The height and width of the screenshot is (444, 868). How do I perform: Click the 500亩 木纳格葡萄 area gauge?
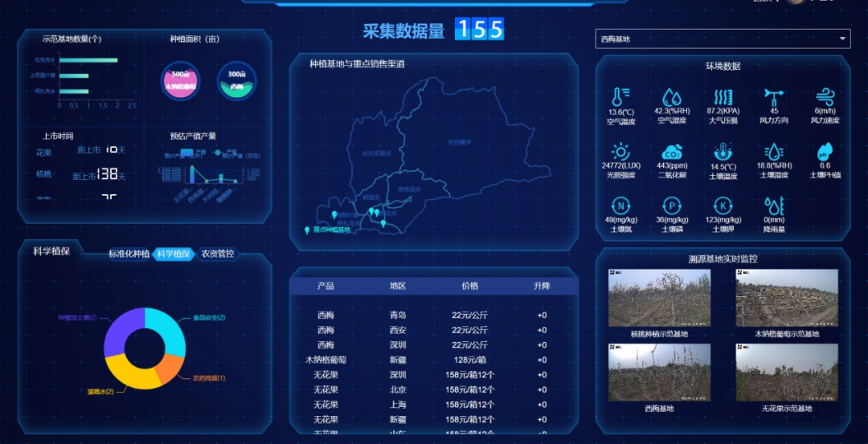click(180, 81)
